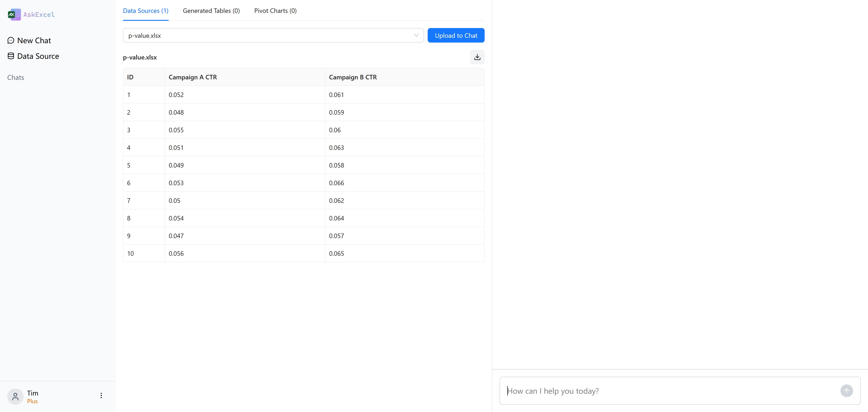Download the p-value.xlsx file
This screenshot has height=412, width=868.
point(477,57)
